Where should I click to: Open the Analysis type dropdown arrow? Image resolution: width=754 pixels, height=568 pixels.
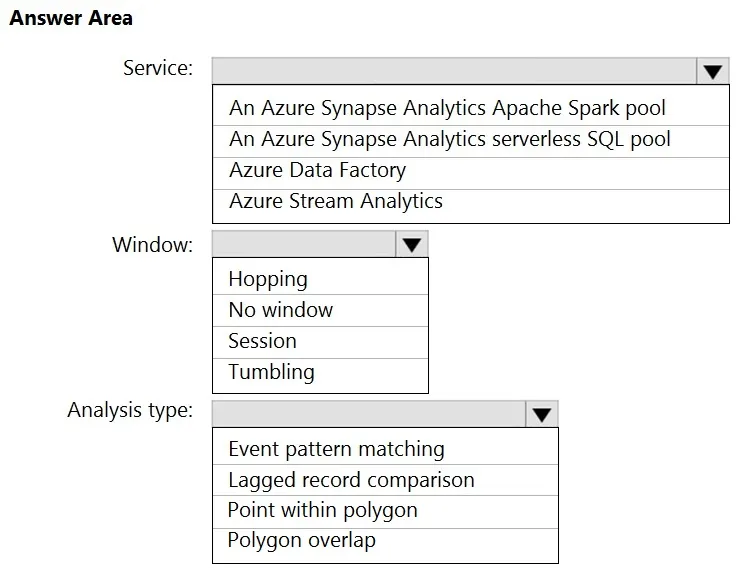tap(541, 414)
